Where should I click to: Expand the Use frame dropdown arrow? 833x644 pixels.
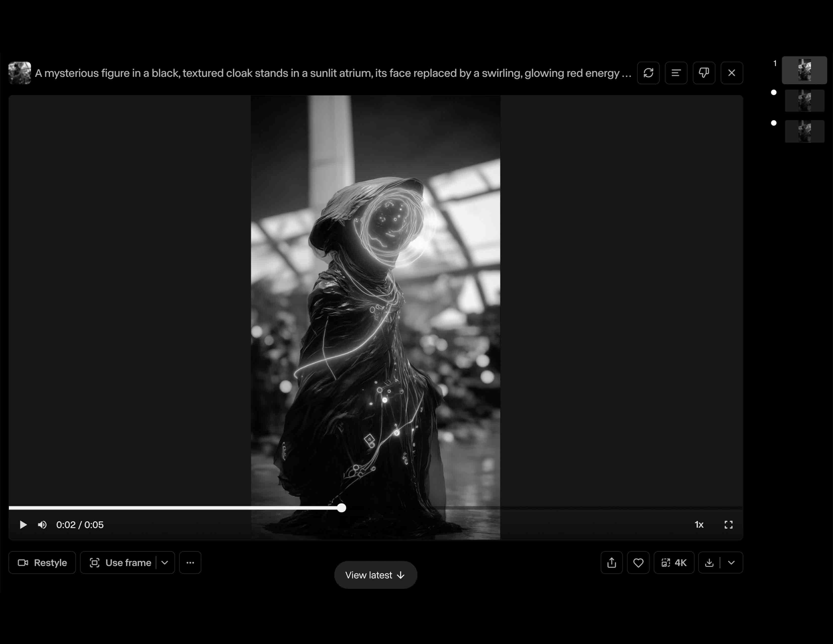[165, 562]
